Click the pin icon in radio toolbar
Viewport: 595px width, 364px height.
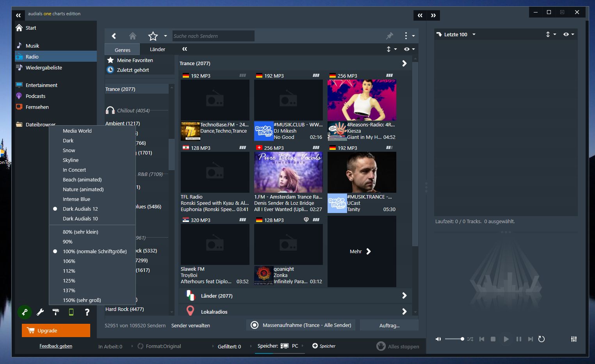389,36
